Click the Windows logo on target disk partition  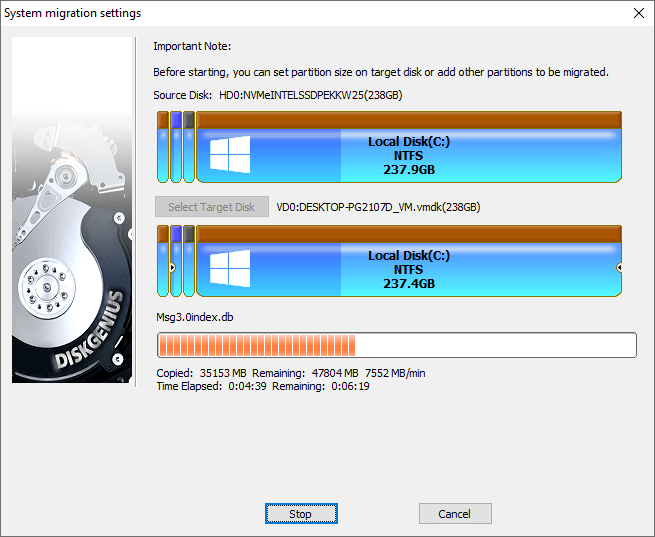(x=230, y=269)
